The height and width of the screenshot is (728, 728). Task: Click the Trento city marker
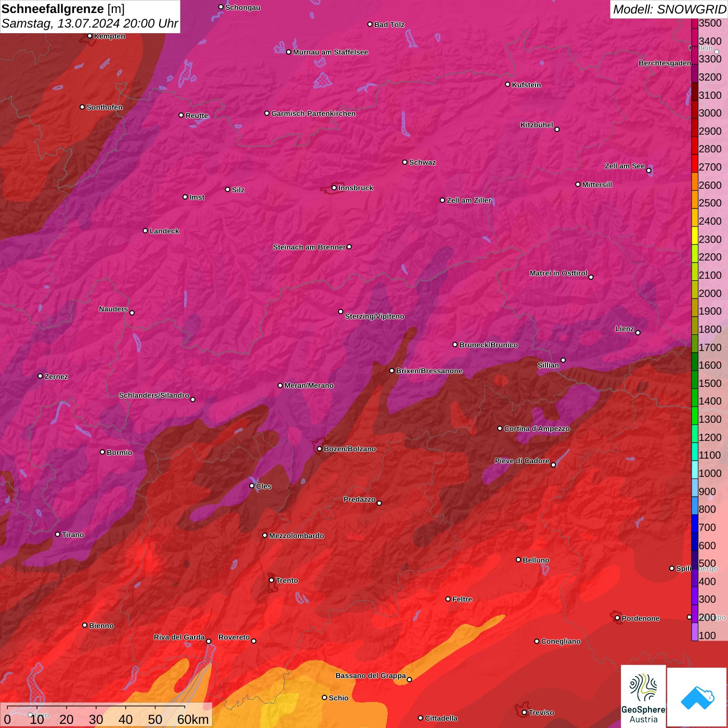271,580
